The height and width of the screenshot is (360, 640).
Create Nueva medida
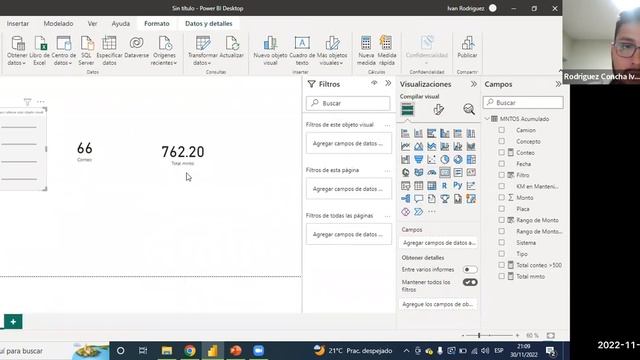366,51
